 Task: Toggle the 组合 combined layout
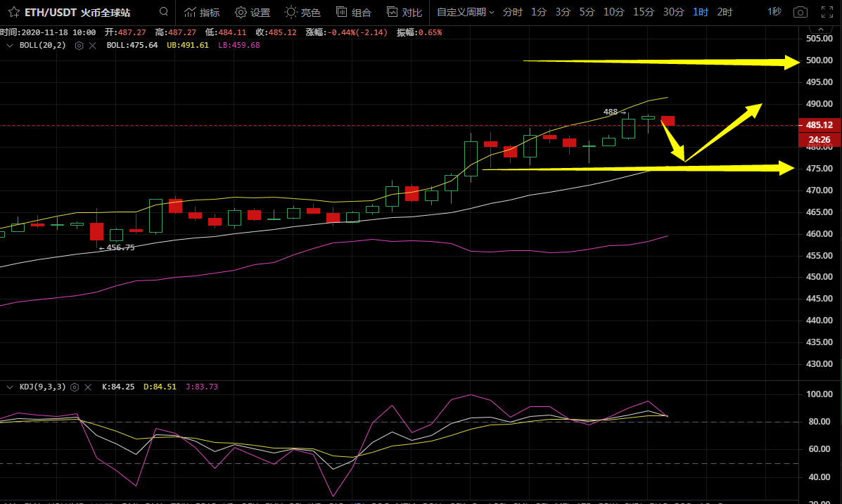(353, 12)
